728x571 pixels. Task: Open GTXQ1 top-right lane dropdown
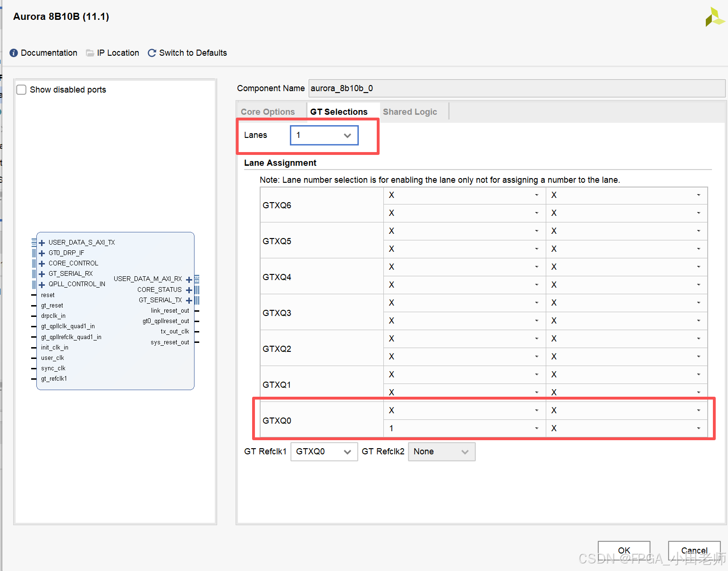click(626, 375)
